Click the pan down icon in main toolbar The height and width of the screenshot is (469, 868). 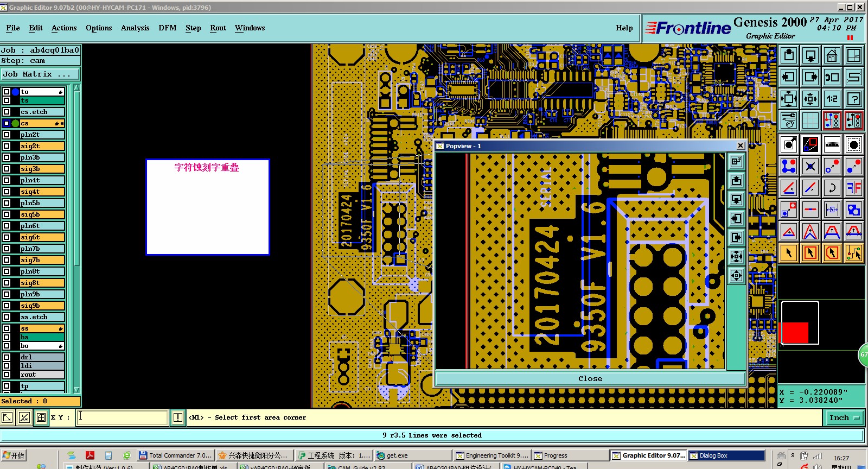810,55
